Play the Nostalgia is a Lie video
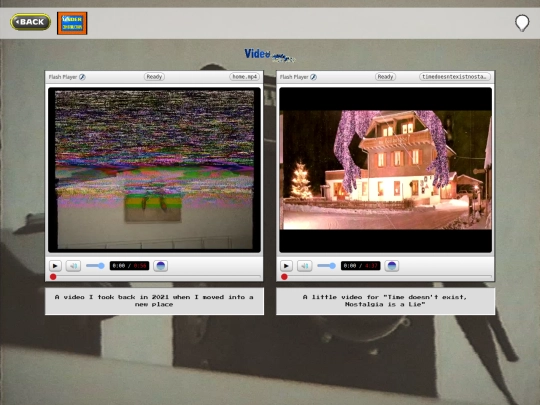Viewport: 540px width, 405px height. 286,266
